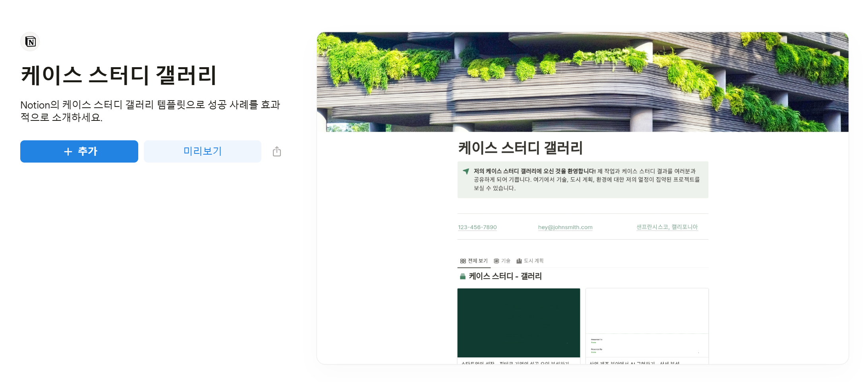Click the large 케이스 스터디 갤러리 heading on the left
The width and height of the screenshot is (868, 382).
click(x=118, y=75)
